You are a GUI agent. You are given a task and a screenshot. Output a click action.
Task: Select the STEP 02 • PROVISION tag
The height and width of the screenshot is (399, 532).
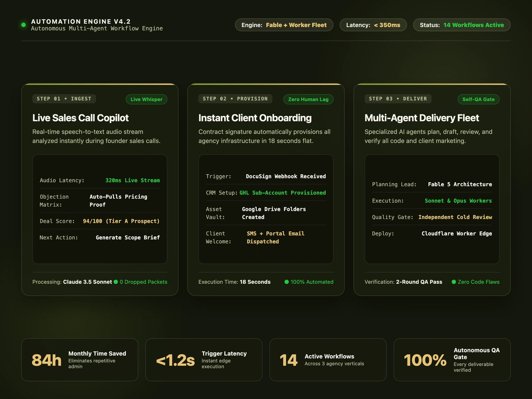(235, 98)
